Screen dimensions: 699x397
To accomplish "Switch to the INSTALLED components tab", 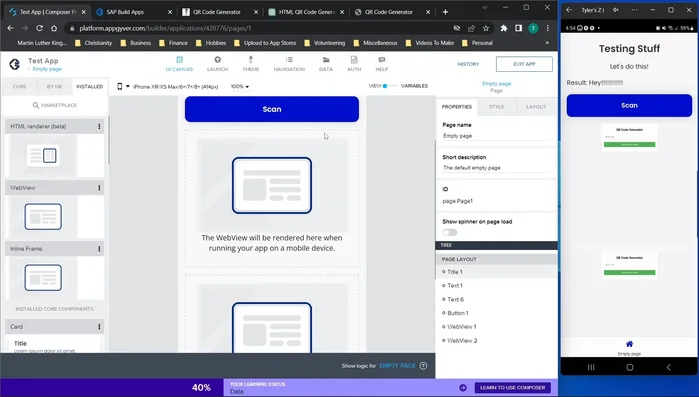I will [90, 86].
